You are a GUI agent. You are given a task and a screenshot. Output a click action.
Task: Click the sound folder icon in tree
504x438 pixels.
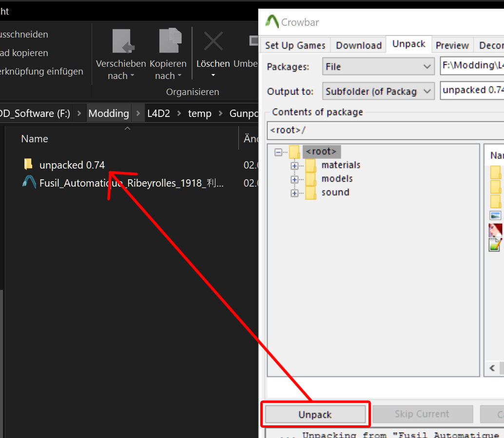pos(311,193)
